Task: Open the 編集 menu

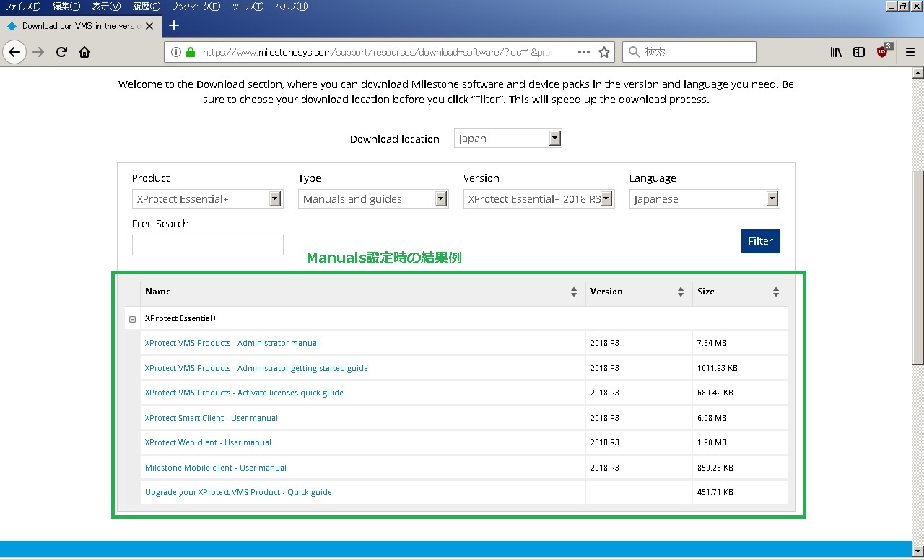Action: pyautogui.click(x=66, y=6)
